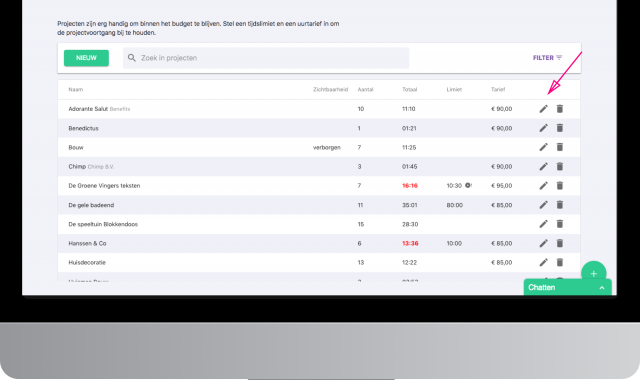This screenshot has height=380, width=640.
Task: Delete the Huisdecoratie project
Action: 560,262
